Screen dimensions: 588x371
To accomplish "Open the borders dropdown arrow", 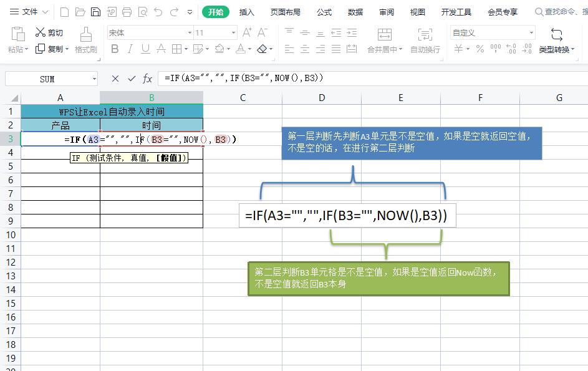I will coord(186,49).
